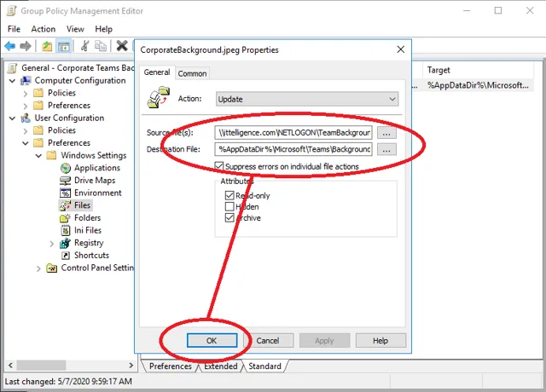
Task: Click the Cancel button
Action: pyautogui.click(x=268, y=341)
